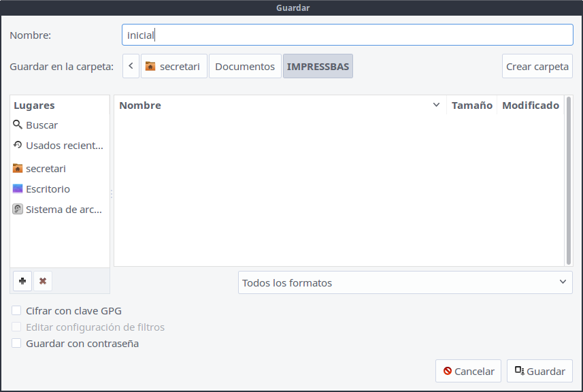Go to Documentos in path bar
The height and width of the screenshot is (392, 583).
[x=245, y=67]
